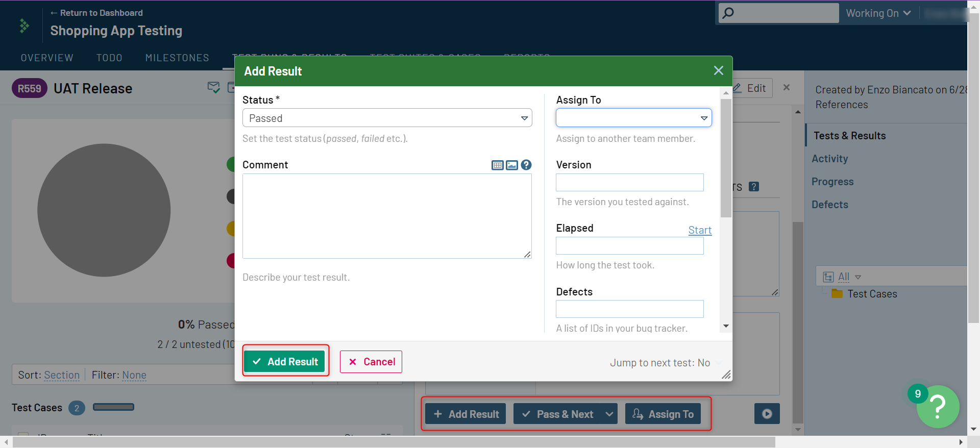Click the green Add Result button
The image size is (980, 448).
(x=284, y=362)
